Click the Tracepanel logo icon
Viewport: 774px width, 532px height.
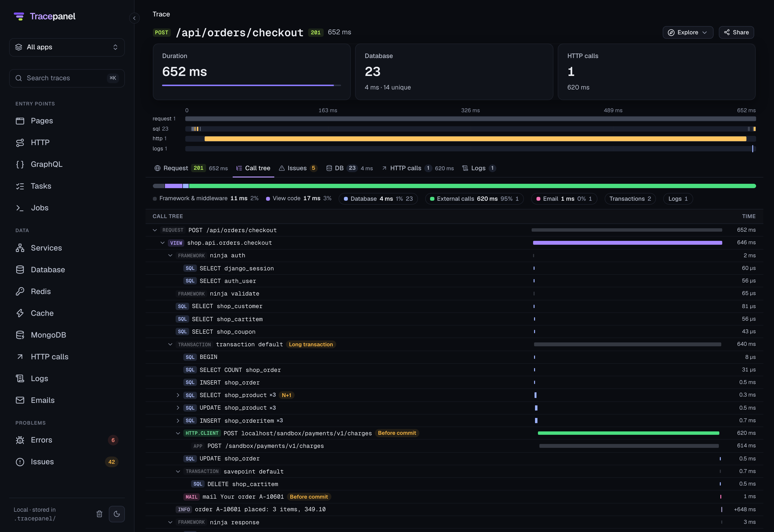tap(19, 16)
